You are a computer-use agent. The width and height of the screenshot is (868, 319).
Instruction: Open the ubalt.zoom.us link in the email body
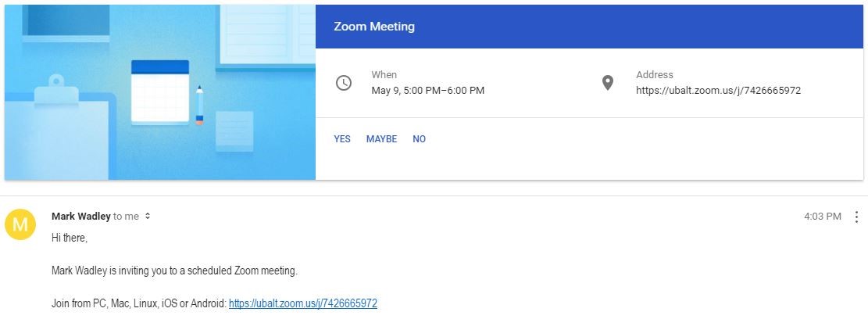(303, 303)
